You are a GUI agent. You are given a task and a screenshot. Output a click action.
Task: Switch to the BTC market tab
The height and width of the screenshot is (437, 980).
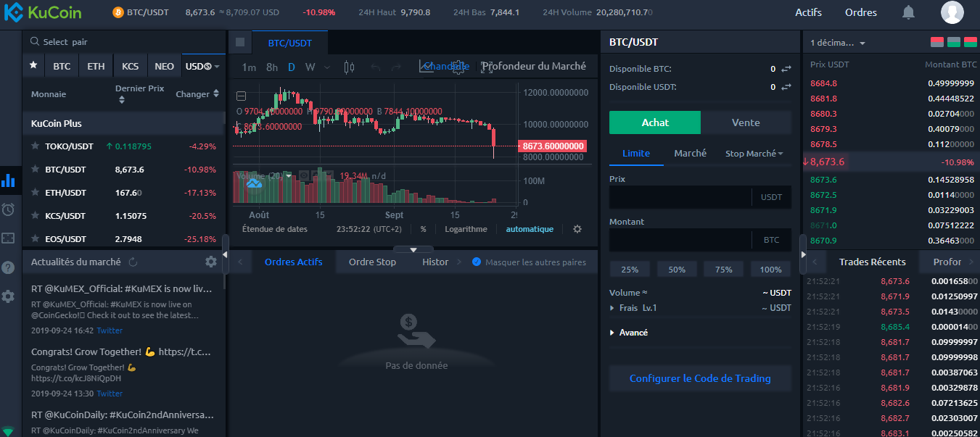point(62,66)
